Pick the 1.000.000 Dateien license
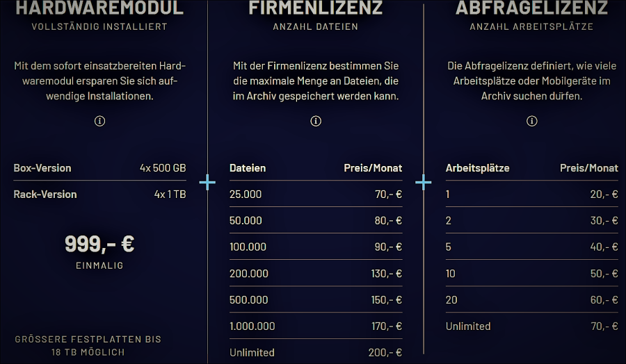Viewport: 626px width, 364px height. pyautogui.click(x=316, y=326)
